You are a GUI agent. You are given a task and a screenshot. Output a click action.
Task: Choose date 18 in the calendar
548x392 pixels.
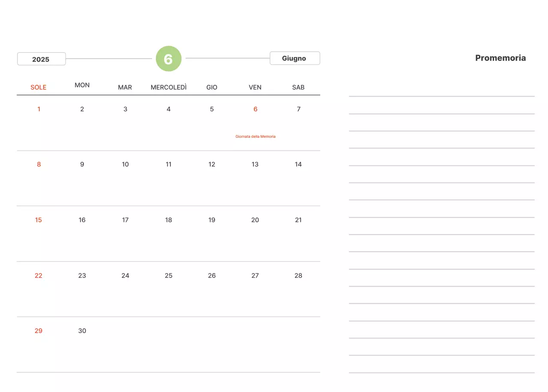(169, 220)
